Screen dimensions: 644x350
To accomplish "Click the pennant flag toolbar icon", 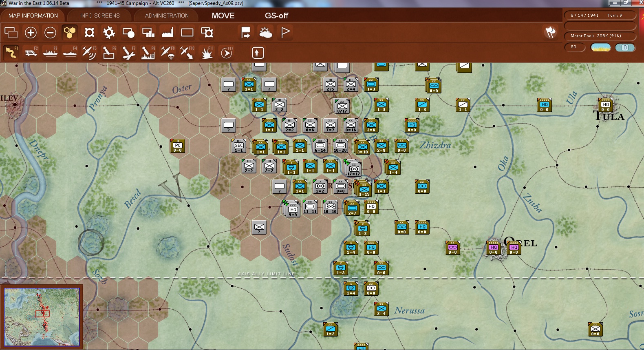I will pos(285,32).
